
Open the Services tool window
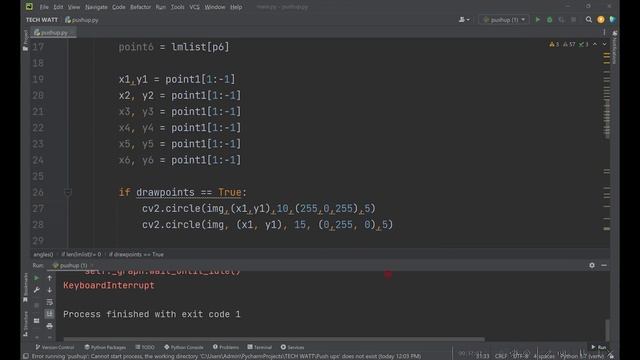coord(292,347)
